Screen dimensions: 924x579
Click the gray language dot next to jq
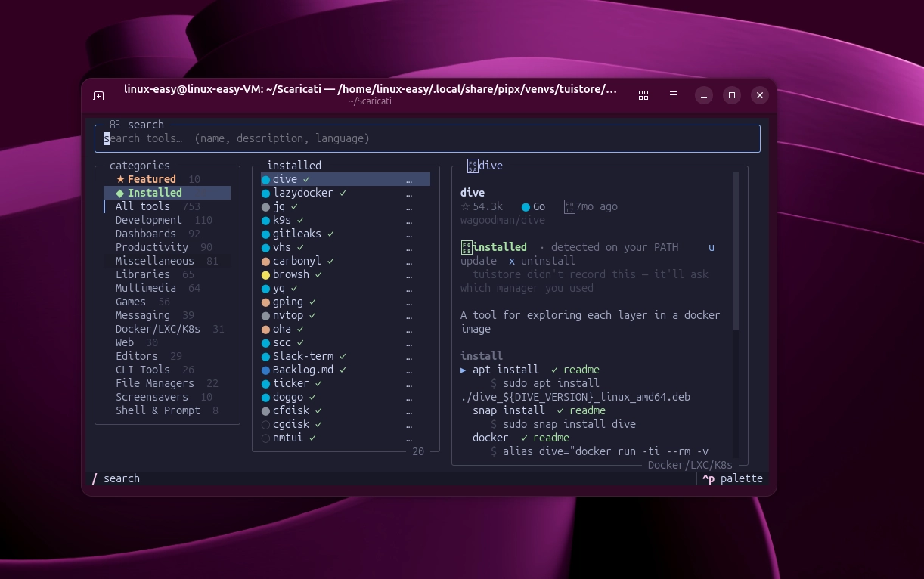coord(265,207)
